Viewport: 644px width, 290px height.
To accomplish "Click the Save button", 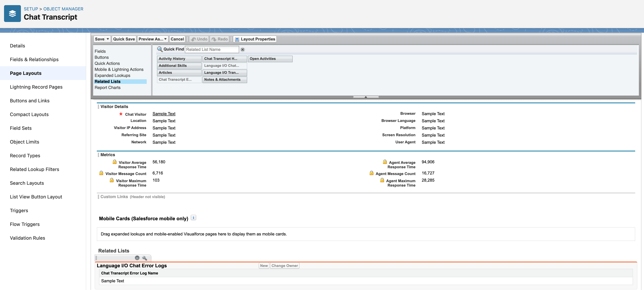I will [x=100, y=39].
